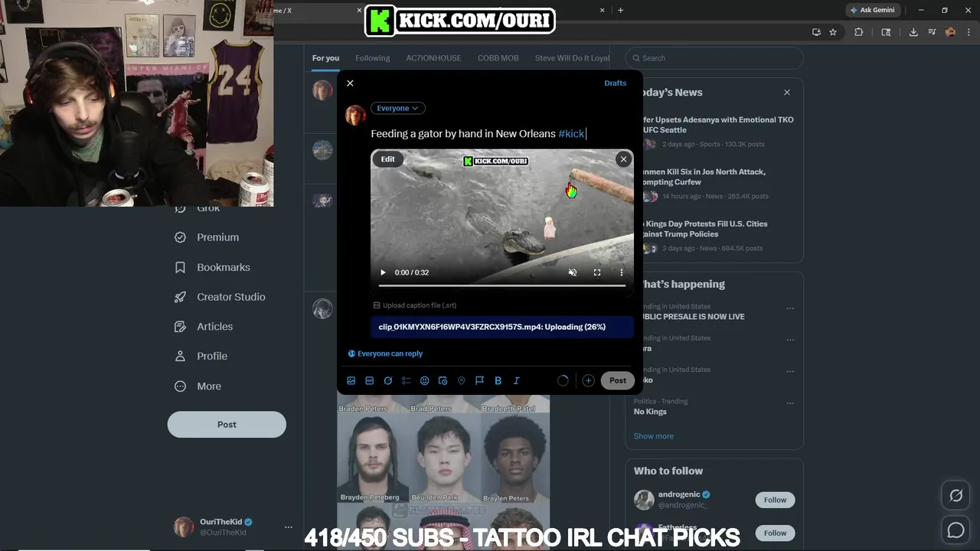Follow the androgenic account
This screenshot has height=551, width=980.
pos(775,500)
